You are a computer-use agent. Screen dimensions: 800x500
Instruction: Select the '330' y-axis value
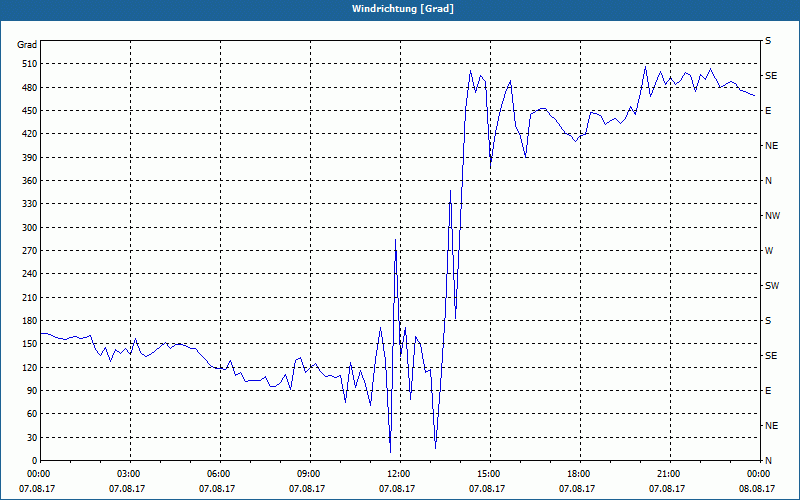click(29, 204)
